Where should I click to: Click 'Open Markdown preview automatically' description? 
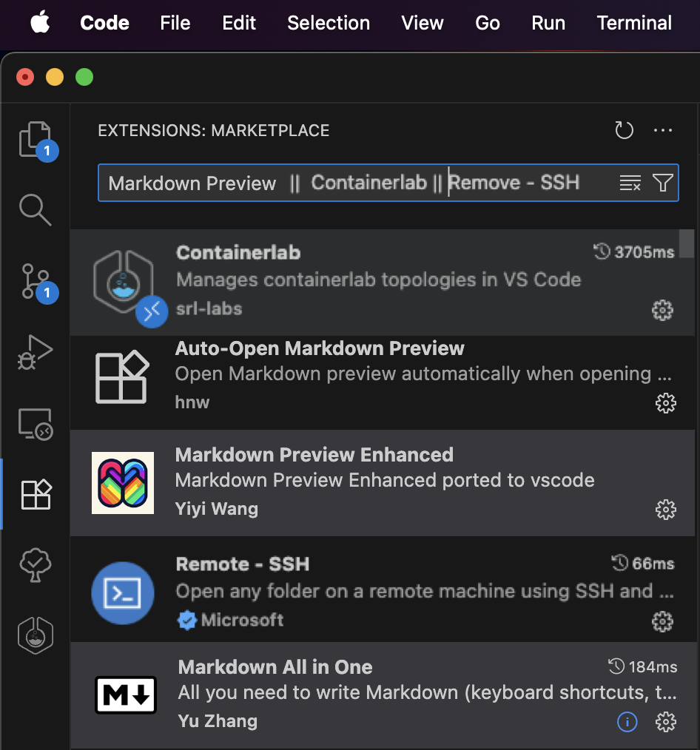pos(423,374)
